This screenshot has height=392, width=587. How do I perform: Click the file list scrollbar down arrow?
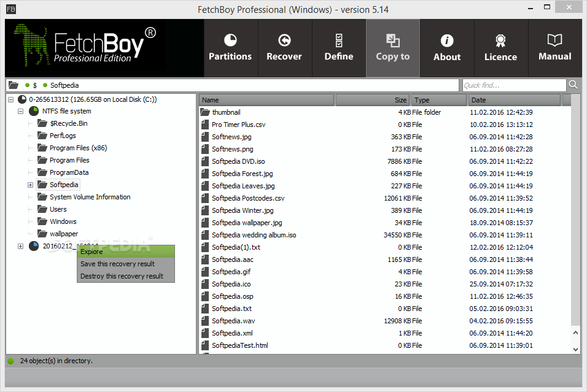[x=576, y=349]
